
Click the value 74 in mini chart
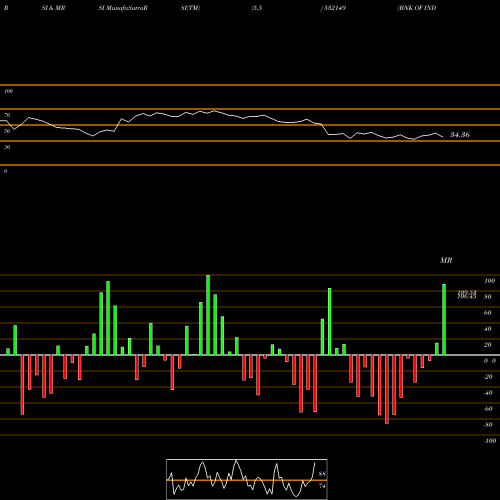coord(322,486)
